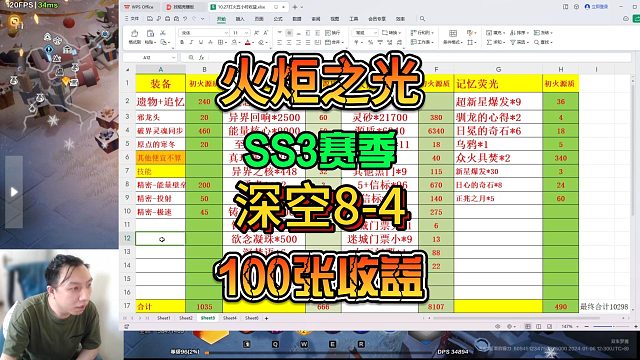Select column G header

498,69
